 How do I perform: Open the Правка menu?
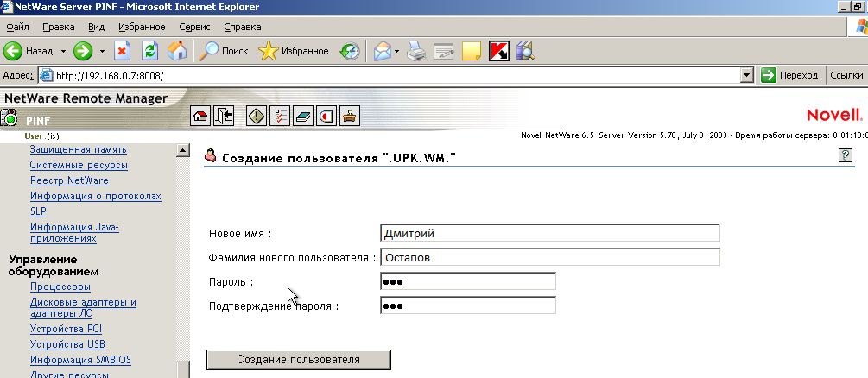(x=58, y=27)
